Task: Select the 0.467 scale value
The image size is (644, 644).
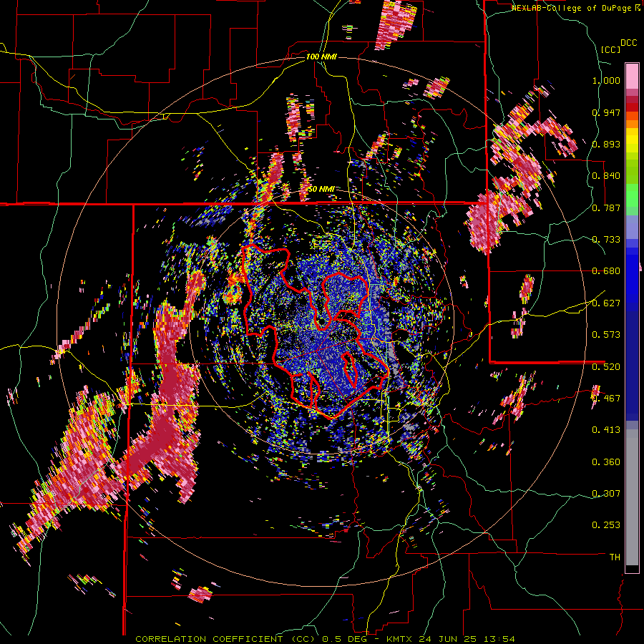Action: point(606,399)
